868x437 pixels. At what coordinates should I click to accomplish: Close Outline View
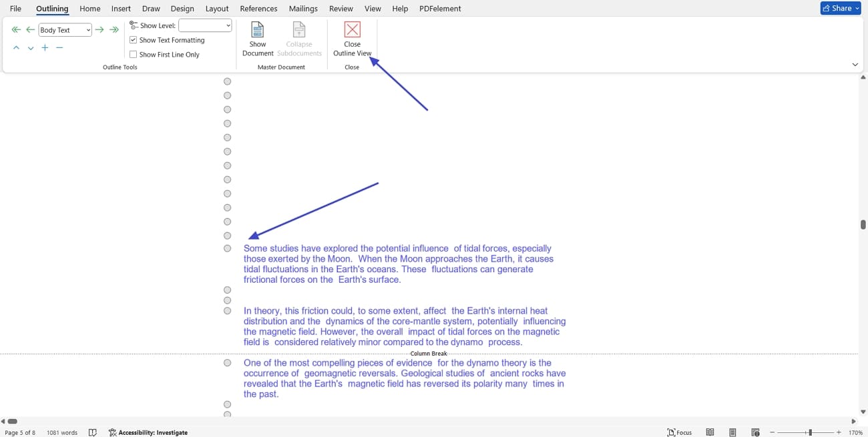352,38
